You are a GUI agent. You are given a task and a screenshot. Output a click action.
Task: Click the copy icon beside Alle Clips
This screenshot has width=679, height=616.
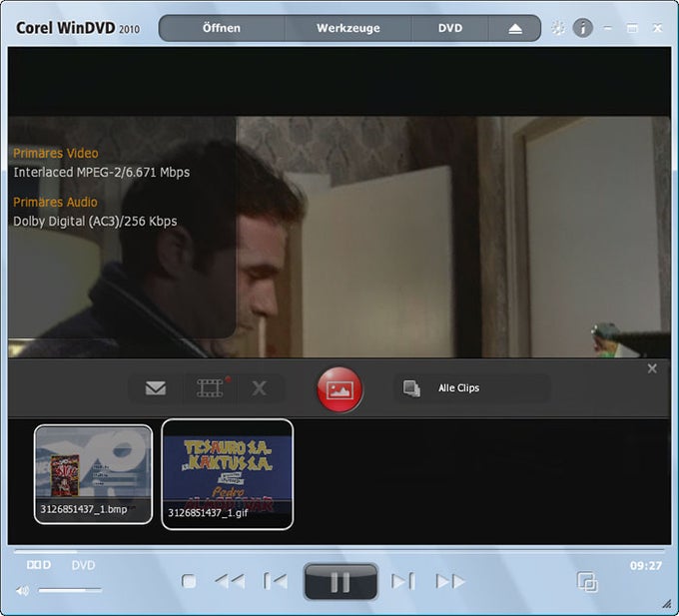point(411,388)
